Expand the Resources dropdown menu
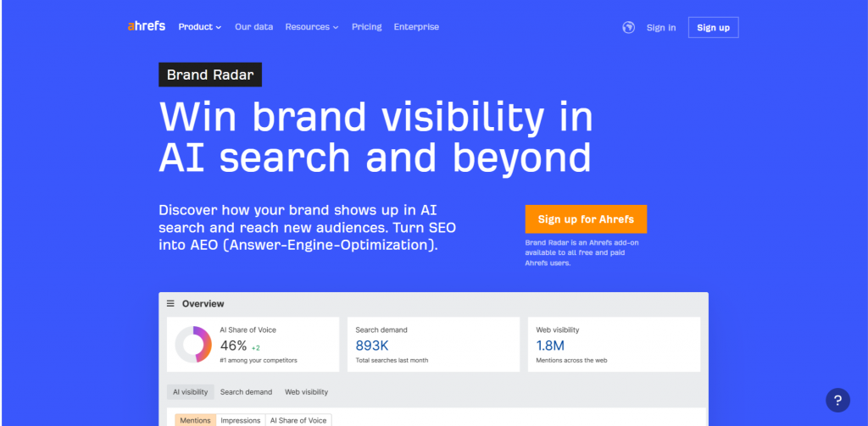868x426 pixels. pyautogui.click(x=311, y=27)
